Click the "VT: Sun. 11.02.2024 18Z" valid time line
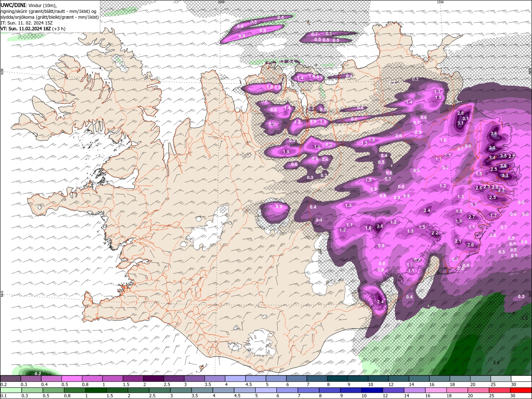Image resolution: width=532 pixels, height=399 pixels. tap(33, 29)
